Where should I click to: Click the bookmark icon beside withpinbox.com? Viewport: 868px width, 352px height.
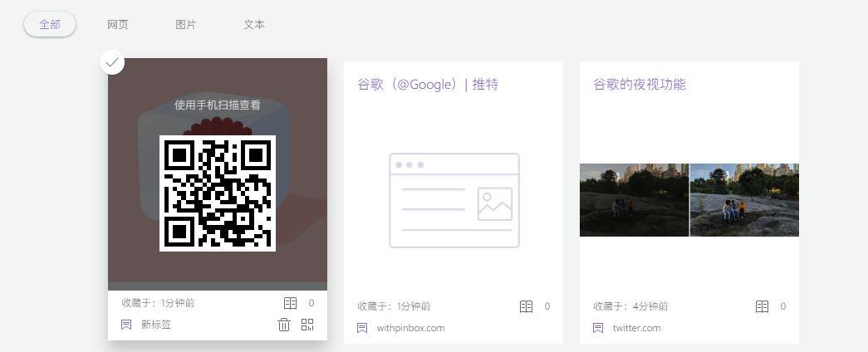(362, 328)
